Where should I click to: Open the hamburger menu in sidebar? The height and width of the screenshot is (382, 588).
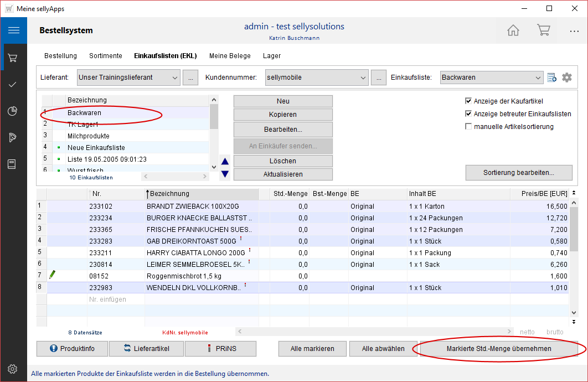[13, 30]
